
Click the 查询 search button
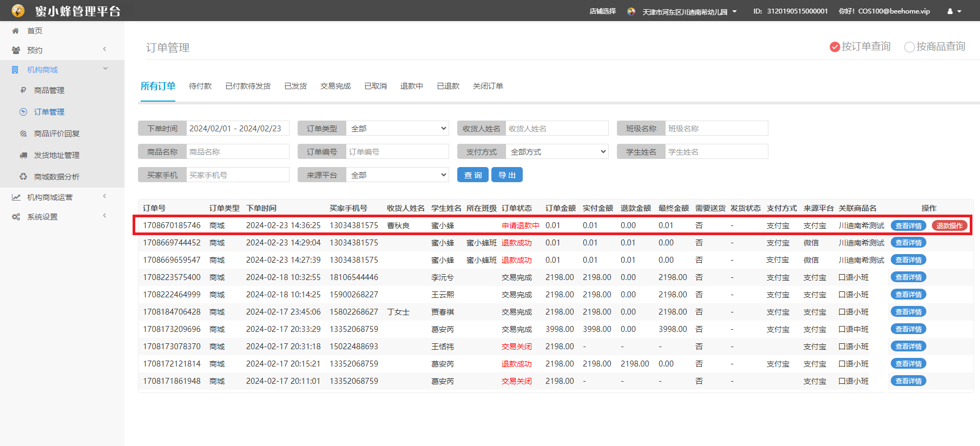coord(473,175)
